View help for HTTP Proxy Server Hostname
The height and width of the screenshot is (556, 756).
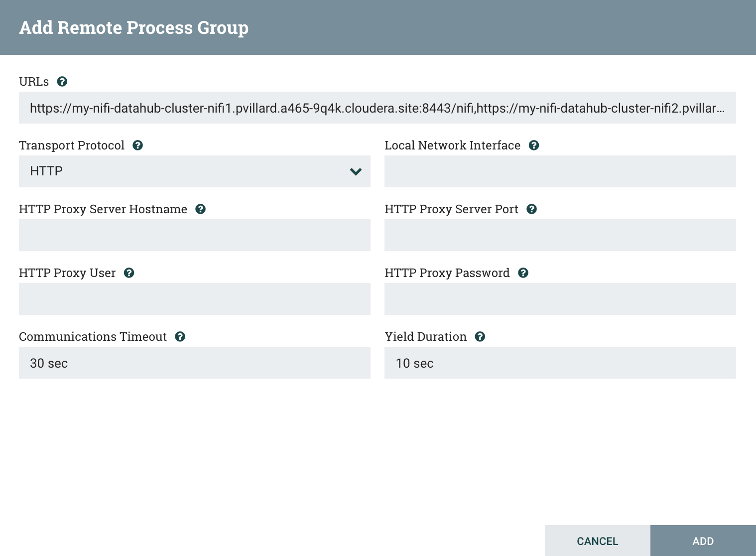[x=200, y=209]
